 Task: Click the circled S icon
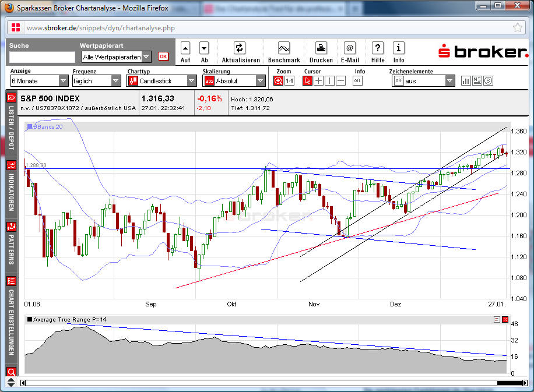coord(488,80)
